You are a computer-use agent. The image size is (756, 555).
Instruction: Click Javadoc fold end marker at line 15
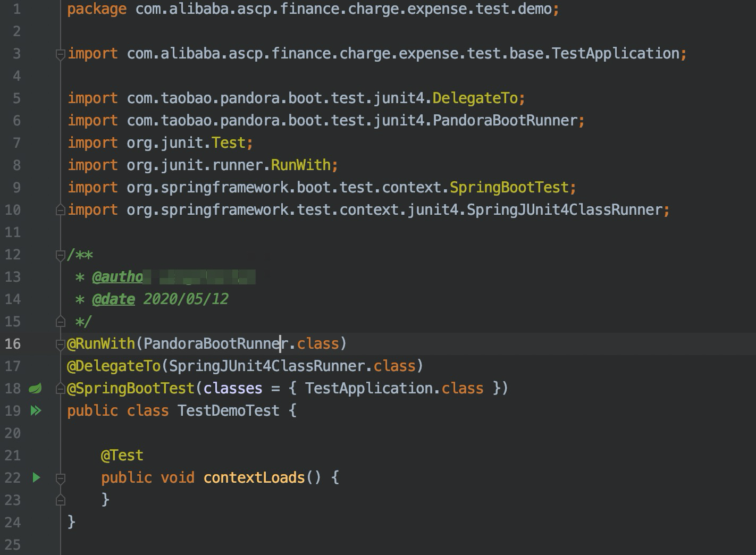(61, 322)
